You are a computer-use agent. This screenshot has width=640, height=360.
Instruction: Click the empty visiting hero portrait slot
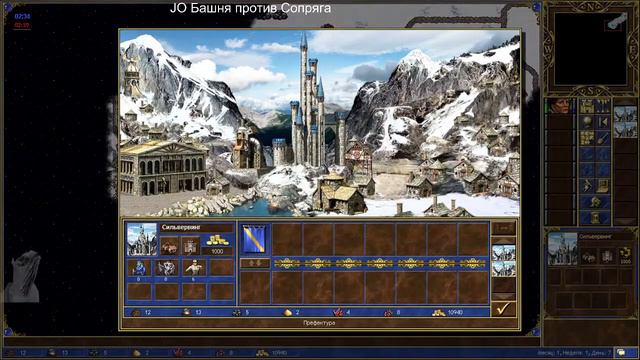coord(254,287)
